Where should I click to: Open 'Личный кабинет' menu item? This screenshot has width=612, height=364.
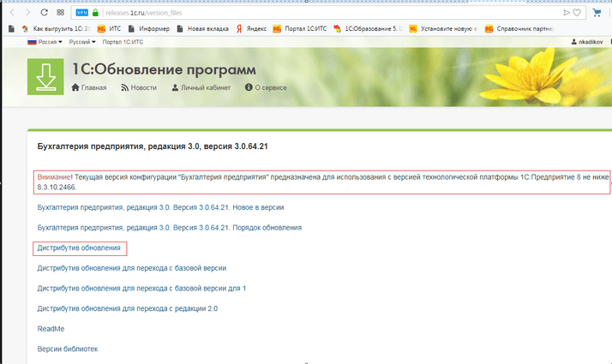201,87
